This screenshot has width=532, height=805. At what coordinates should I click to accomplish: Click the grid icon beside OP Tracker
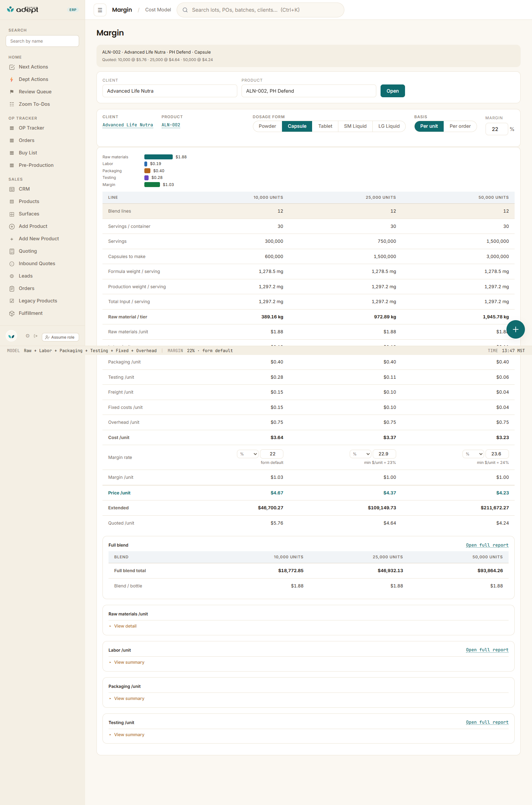click(x=12, y=128)
